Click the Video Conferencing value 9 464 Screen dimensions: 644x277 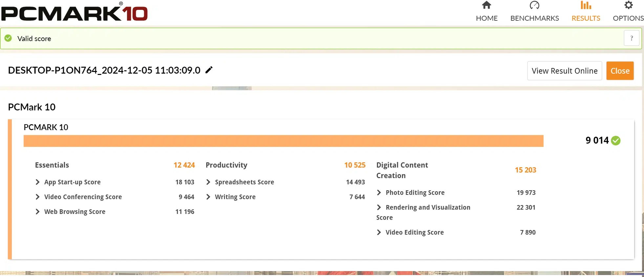(x=186, y=197)
